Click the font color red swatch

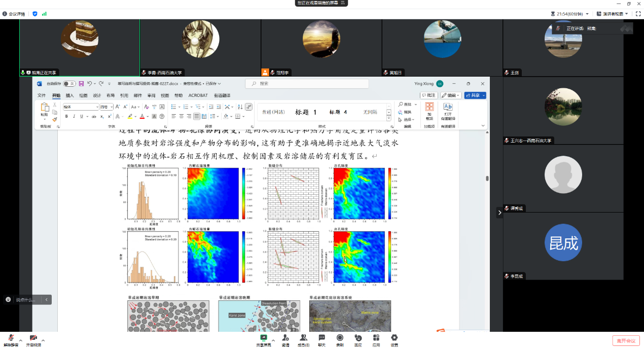[x=141, y=116]
